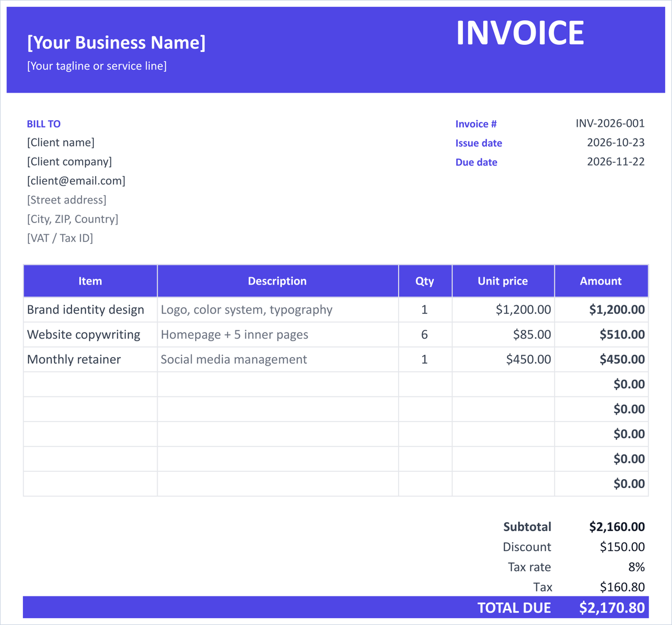Click the Due date label
The height and width of the screenshot is (625, 672).
pyautogui.click(x=476, y=162)
